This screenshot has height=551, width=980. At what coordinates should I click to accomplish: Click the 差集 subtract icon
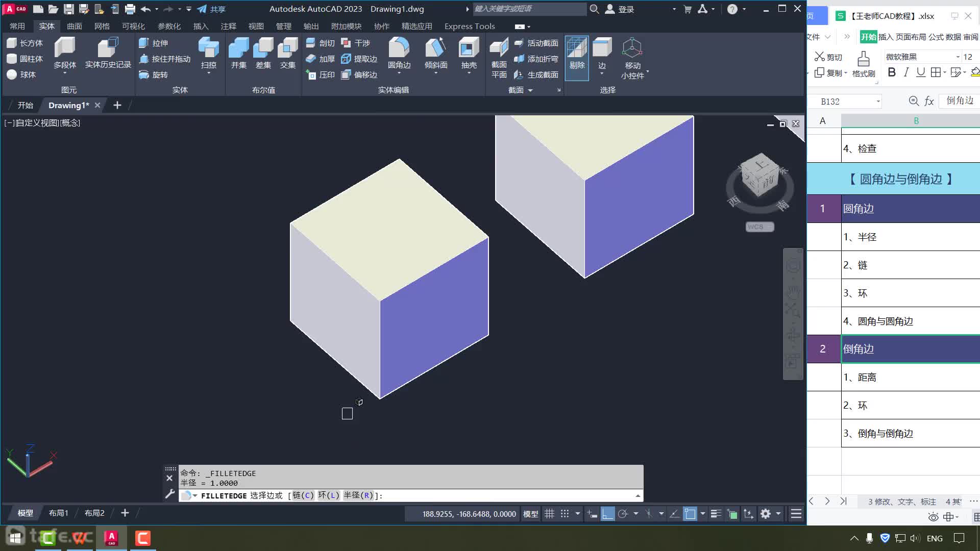coord(263,53)
